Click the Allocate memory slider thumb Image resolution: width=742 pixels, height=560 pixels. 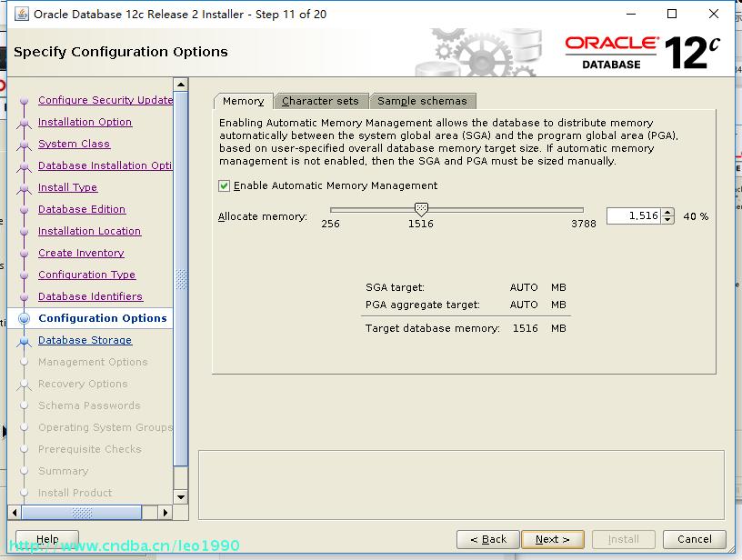click(x=421, y=208)
